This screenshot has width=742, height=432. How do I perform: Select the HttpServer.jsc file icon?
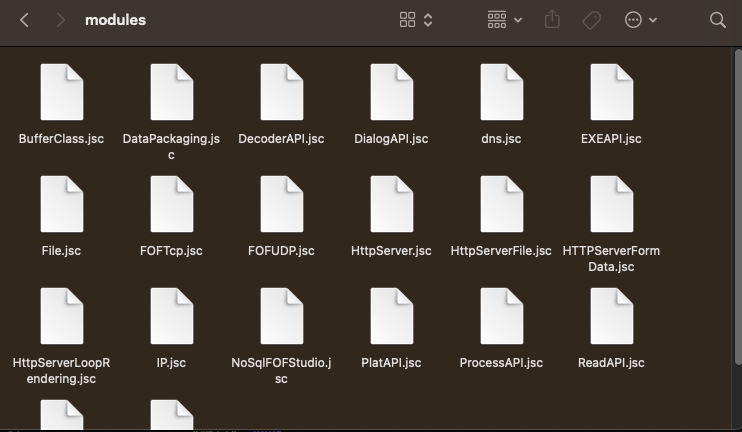point(391,204)
